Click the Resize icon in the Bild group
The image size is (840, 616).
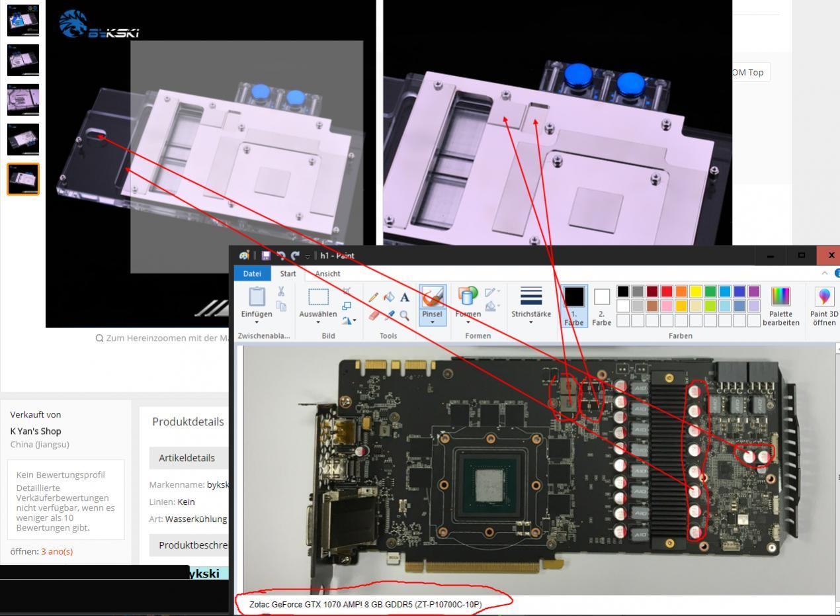tap(347, 306)
